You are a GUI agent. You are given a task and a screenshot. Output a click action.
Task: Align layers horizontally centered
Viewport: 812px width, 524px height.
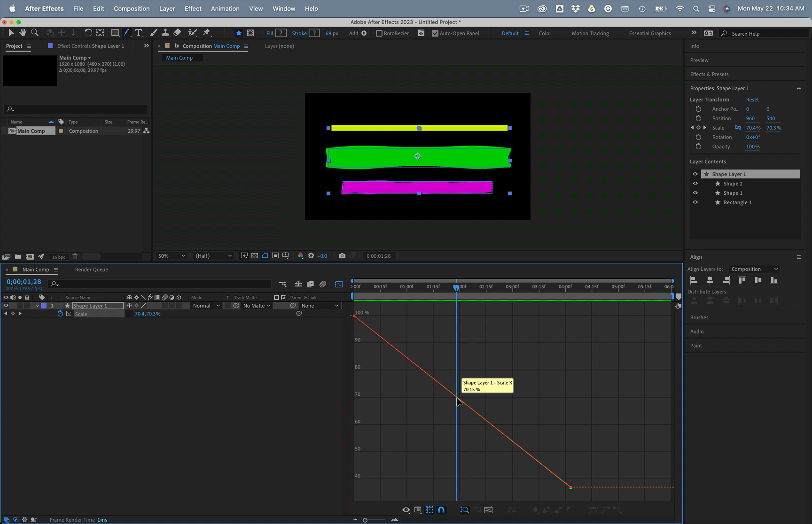coord(710,280)
